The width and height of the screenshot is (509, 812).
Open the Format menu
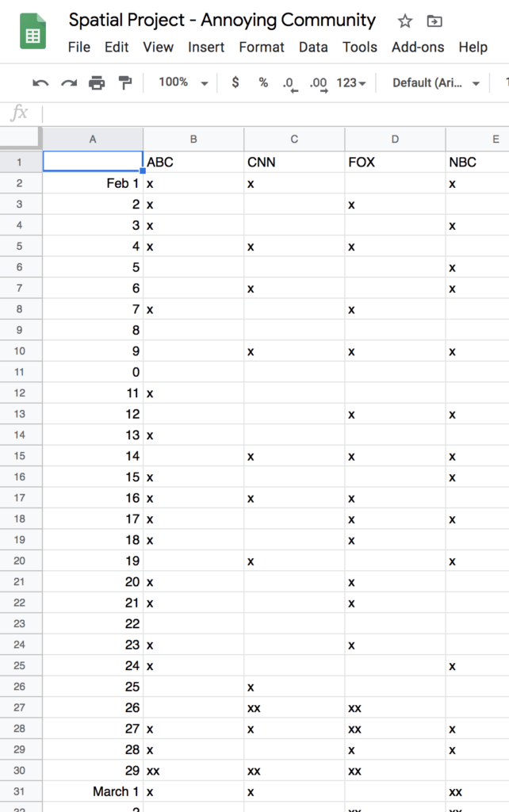click(262, 47)
